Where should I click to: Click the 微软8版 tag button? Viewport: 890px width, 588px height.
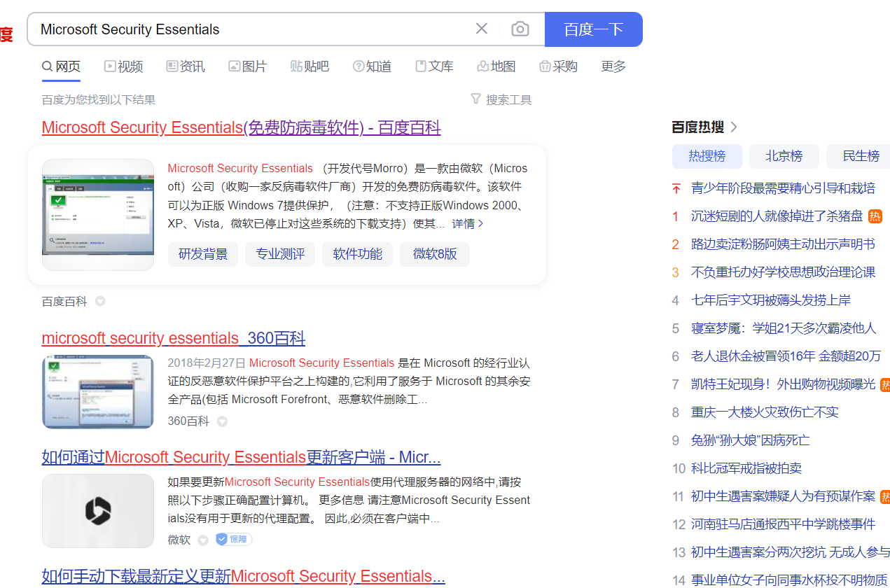435,254
